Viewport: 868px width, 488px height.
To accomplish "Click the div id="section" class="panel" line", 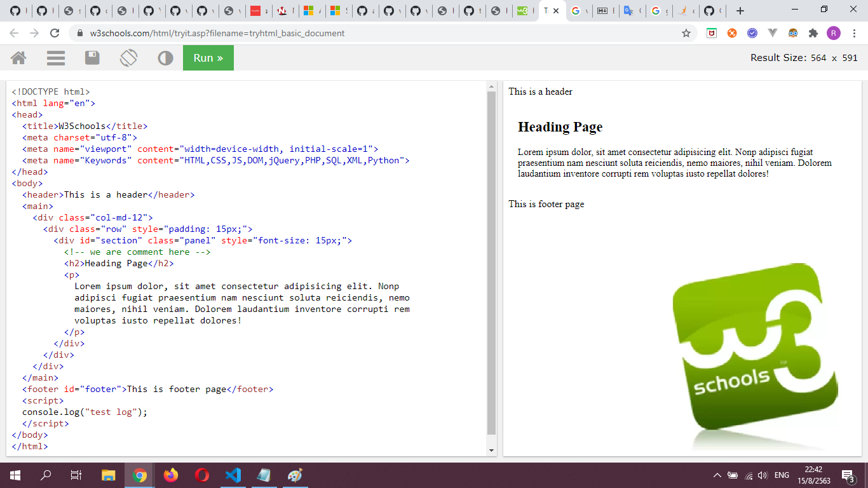I will [203, 240].
